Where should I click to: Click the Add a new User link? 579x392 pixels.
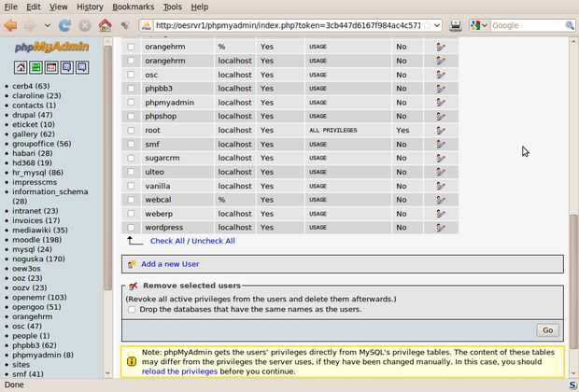(170, 264)
